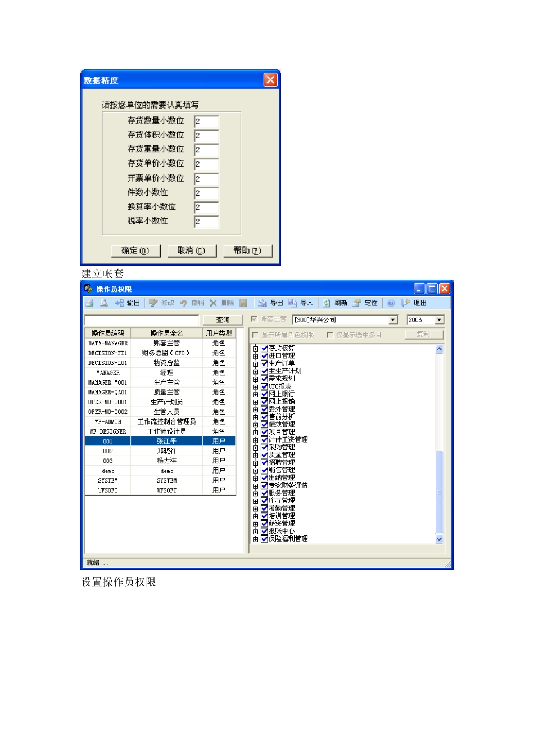
Task: Click the permission tree scroll-down arrow
Action: 440,539
